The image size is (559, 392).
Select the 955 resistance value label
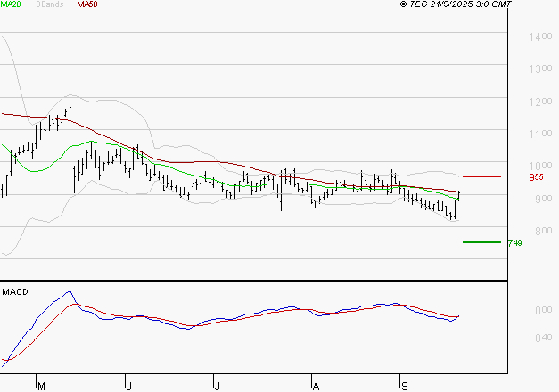point(536,177)
